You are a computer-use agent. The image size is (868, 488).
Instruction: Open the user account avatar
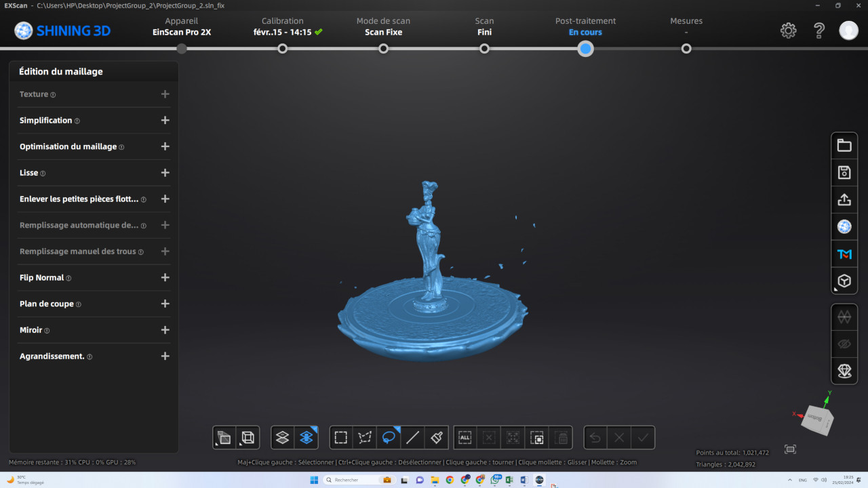[848, 30]
